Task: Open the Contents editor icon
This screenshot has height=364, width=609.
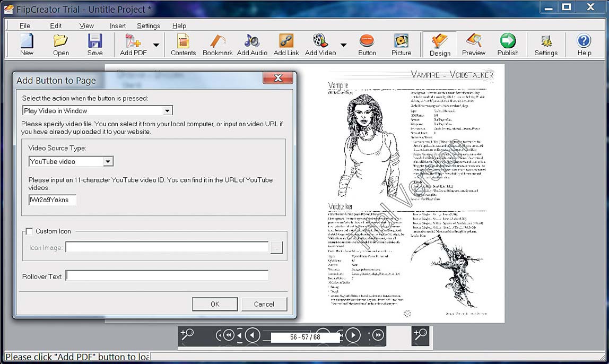Action: [x=183, y=45]
